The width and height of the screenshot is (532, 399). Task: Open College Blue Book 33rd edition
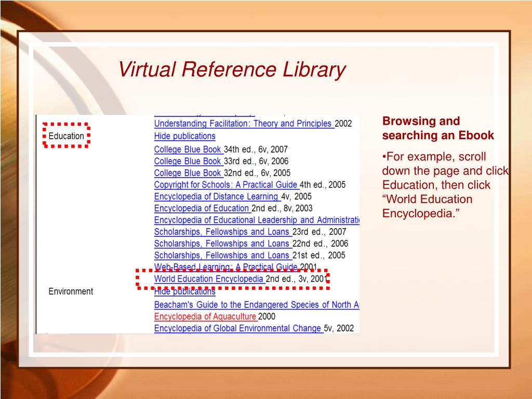[188, 161]
